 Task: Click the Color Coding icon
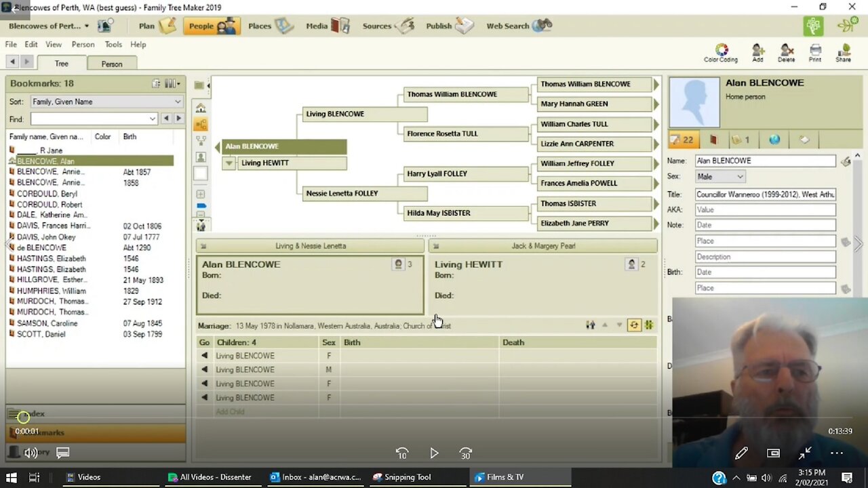[720, 53]
